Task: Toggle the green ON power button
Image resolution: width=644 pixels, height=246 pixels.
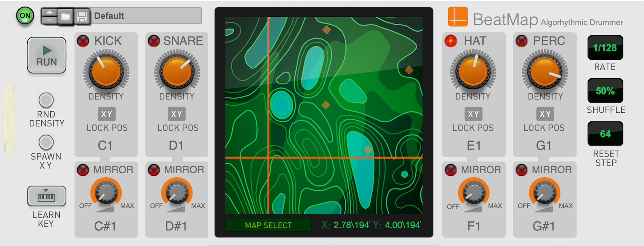Action: [x=25, y=16]
